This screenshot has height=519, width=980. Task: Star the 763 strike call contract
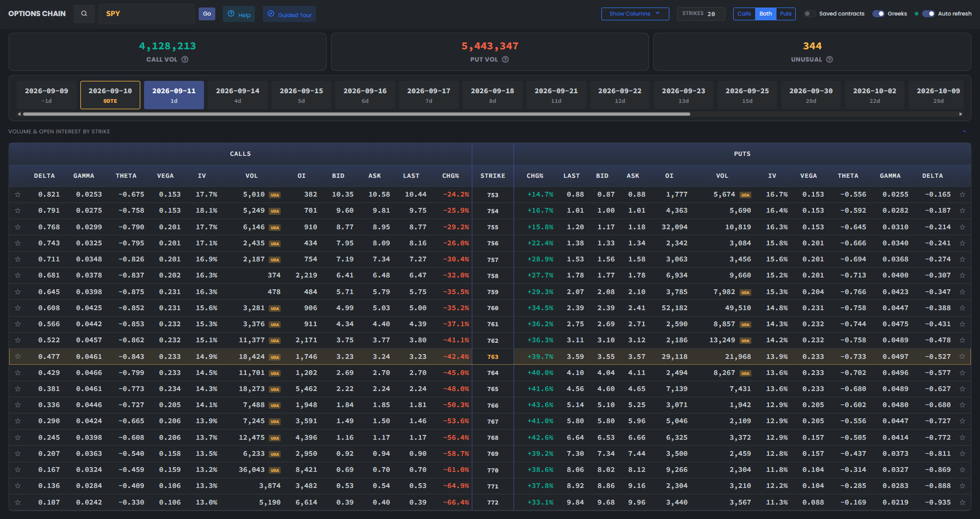tap(18, 356)
